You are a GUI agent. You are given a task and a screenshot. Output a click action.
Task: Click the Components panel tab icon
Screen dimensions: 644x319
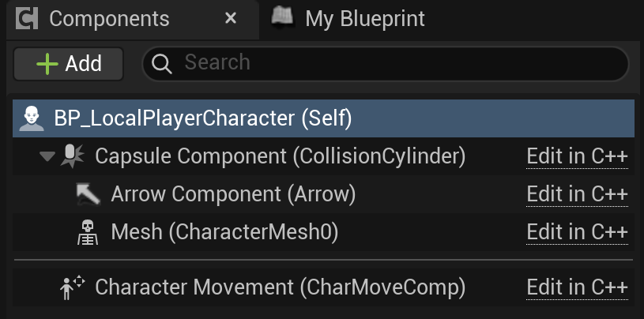28,18
